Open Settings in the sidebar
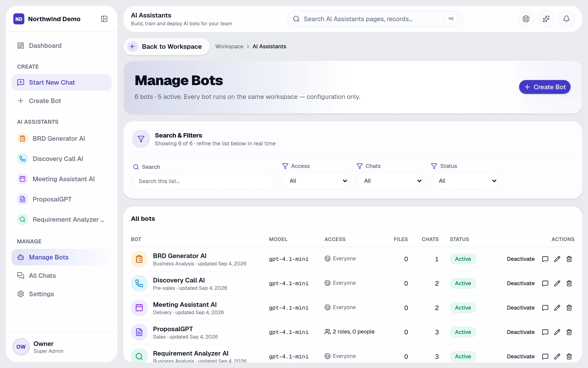 click(62, 294)
